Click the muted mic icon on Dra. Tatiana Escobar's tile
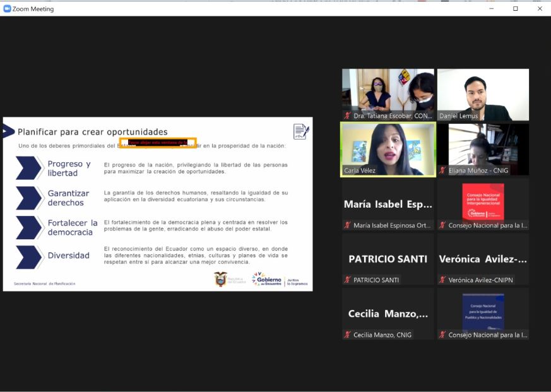Image resolution: width=551 pixels, height=392 pixels. pyautogui.click(x=347, y=116)
